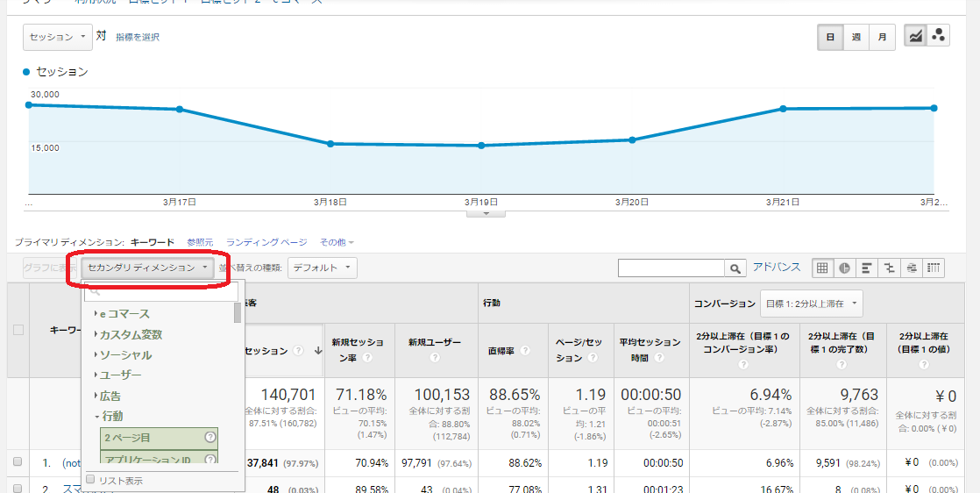Select the pivot table view icon
This screenshot has width=980, height=493.
934,268
